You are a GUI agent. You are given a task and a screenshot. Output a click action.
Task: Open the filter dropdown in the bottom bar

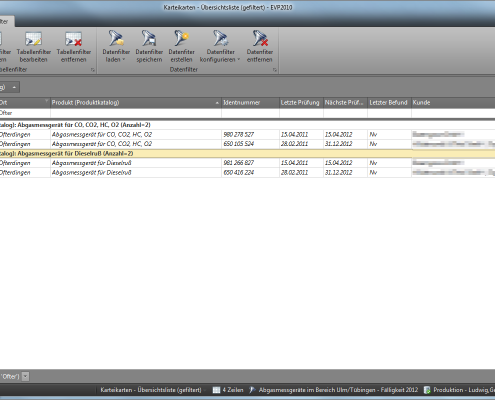coord(26,377)
